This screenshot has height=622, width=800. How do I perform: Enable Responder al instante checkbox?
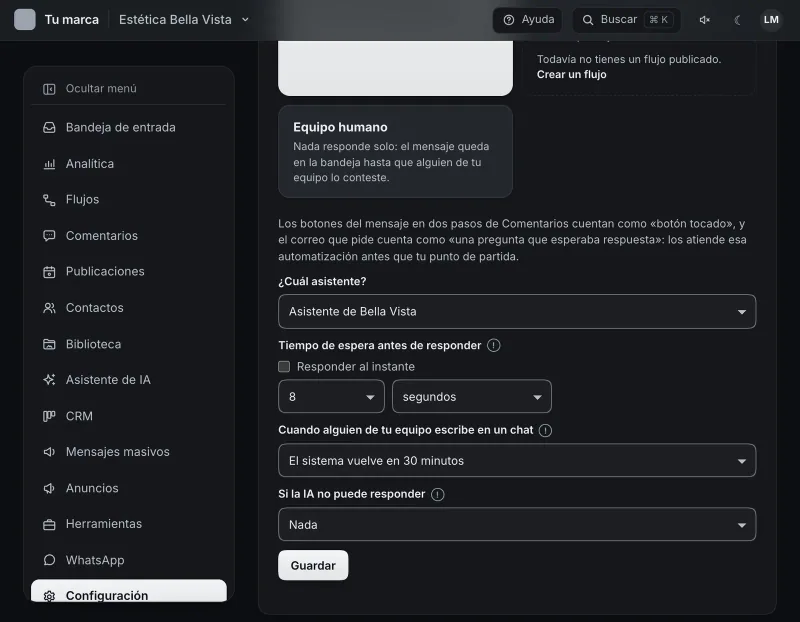[x=284, y=367]
